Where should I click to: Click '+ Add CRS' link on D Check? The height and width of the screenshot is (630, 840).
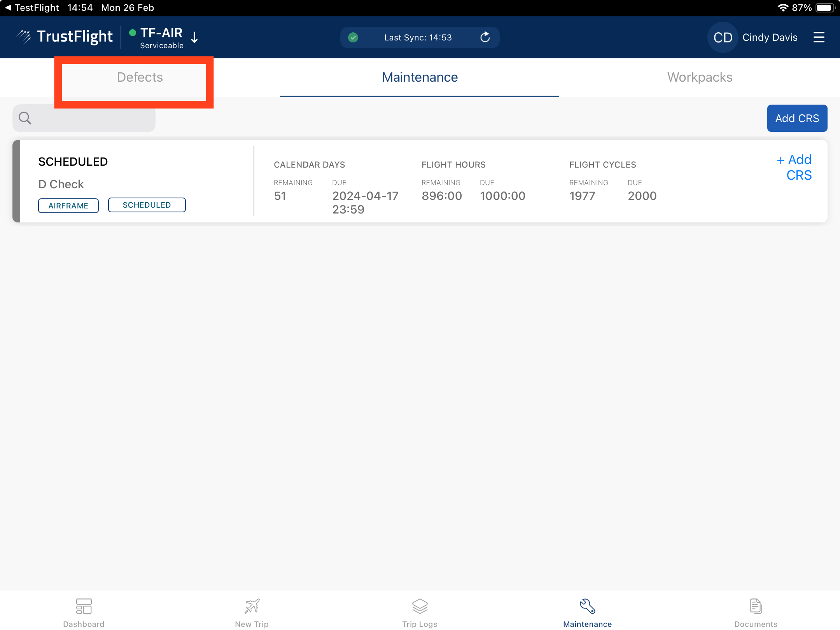(794, 168)
